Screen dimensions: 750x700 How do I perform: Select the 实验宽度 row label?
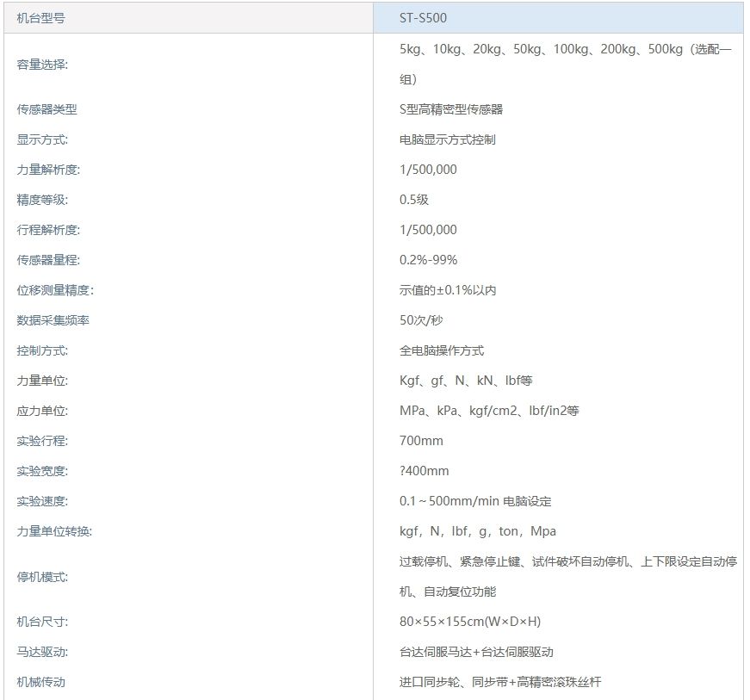tap(42, 471)
